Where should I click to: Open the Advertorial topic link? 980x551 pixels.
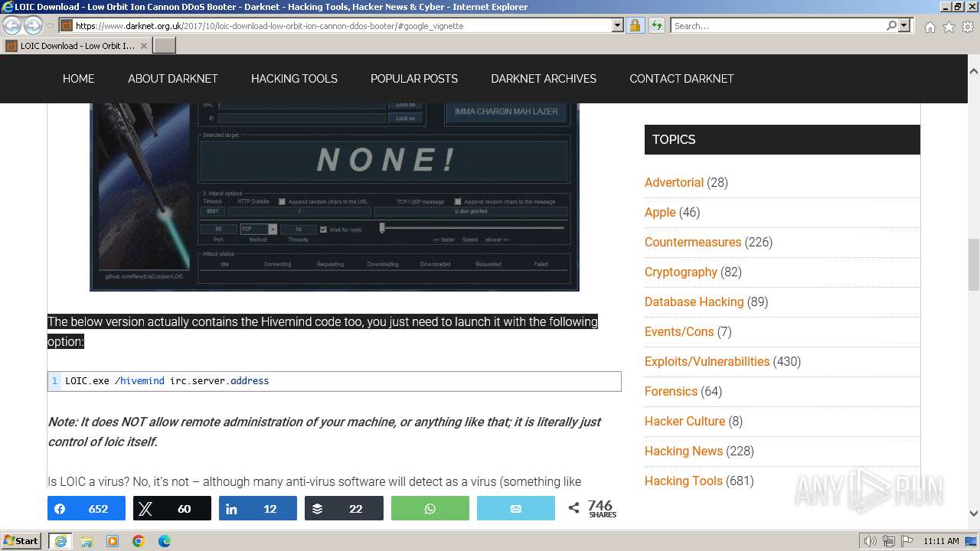(674, 182)
